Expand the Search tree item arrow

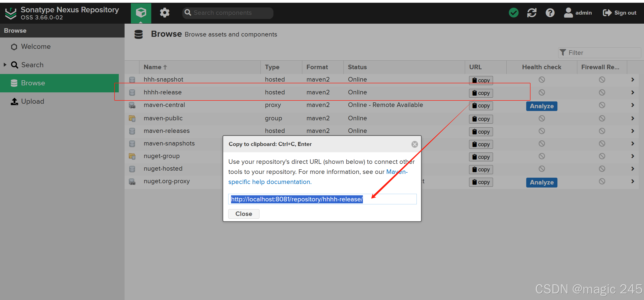[x=5, y=65]
